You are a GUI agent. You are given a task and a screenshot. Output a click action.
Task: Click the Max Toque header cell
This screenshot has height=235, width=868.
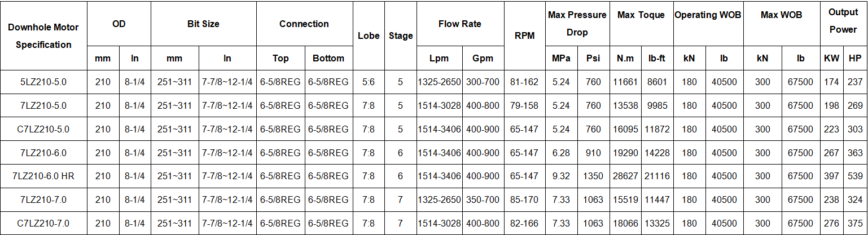click(641, 15)
